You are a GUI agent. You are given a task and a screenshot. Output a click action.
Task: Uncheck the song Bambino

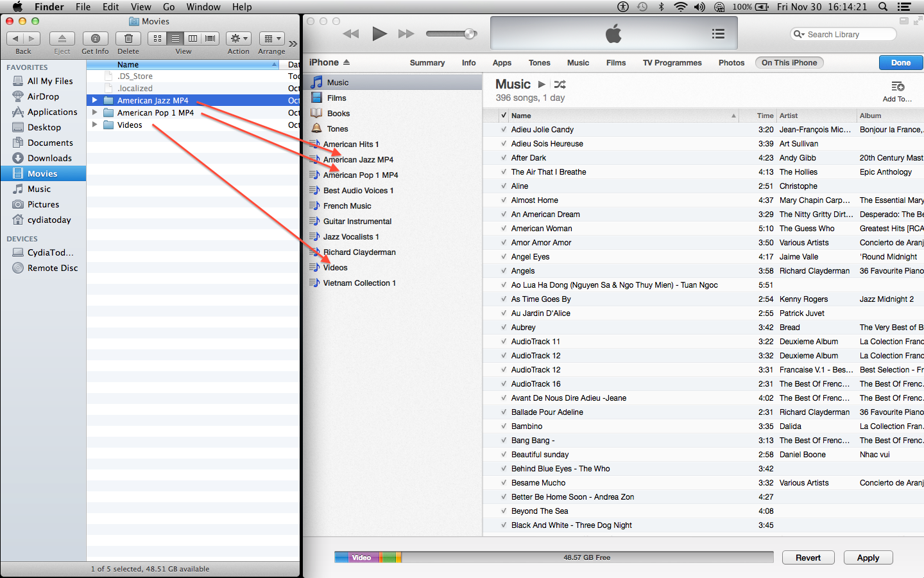click(x=504, y=426)
